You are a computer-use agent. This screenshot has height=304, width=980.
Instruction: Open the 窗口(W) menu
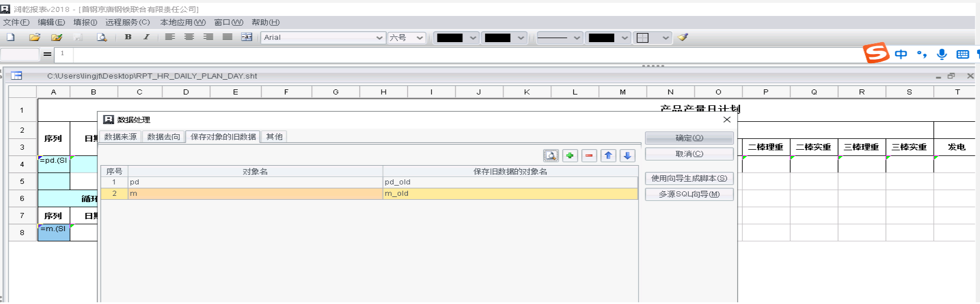pyautogui.click(x=229, y=22)
